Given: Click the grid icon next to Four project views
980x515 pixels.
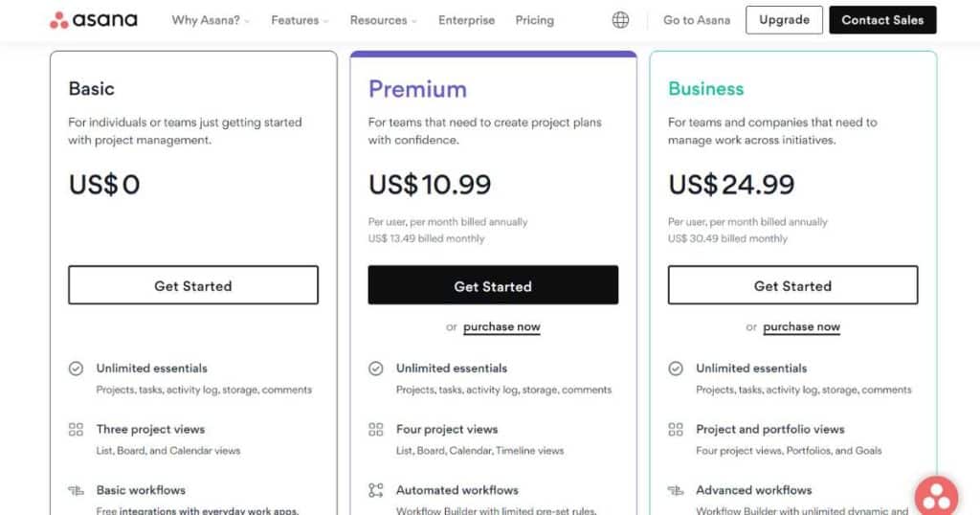Looking at the screenshot, I should (x=375, y=430).
